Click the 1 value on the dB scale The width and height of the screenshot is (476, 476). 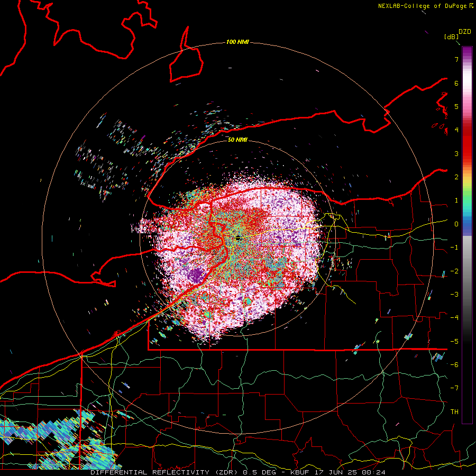(456, 200)
